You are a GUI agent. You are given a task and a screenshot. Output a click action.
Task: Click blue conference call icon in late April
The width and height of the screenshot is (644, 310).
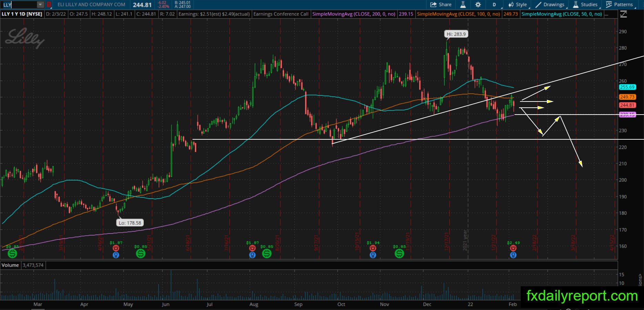pyautogui.click(x=116, y=255)
